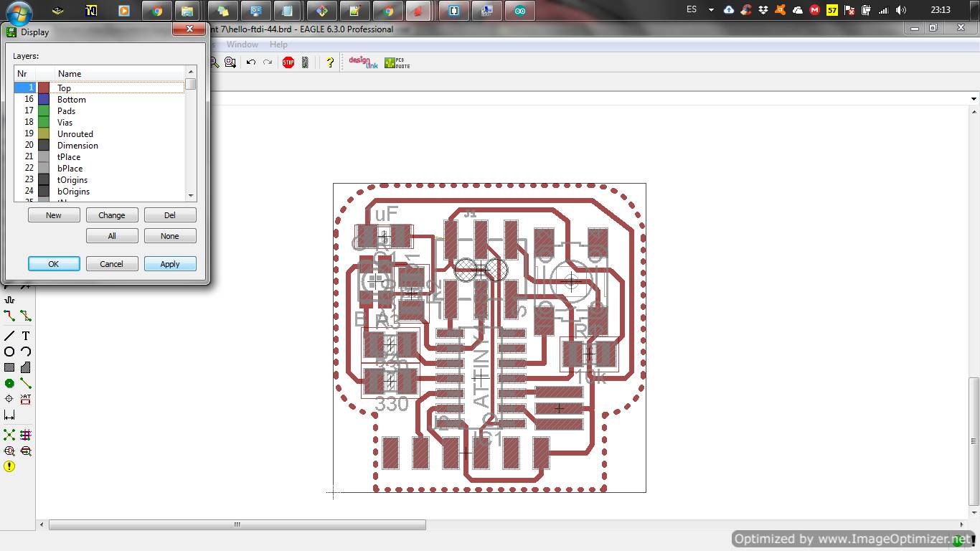
Task: Open the DesignLink toolbar icon
Action: click(x=363, y=62)
